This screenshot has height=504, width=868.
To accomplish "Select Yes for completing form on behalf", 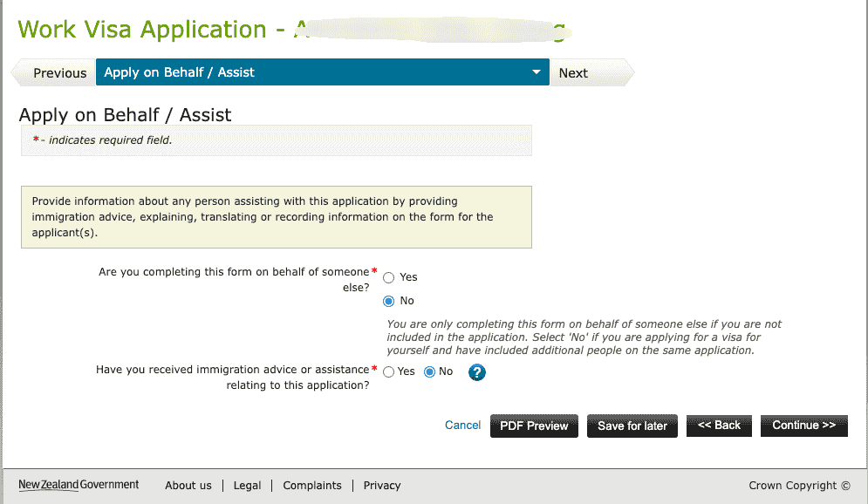I will point(388,276).
